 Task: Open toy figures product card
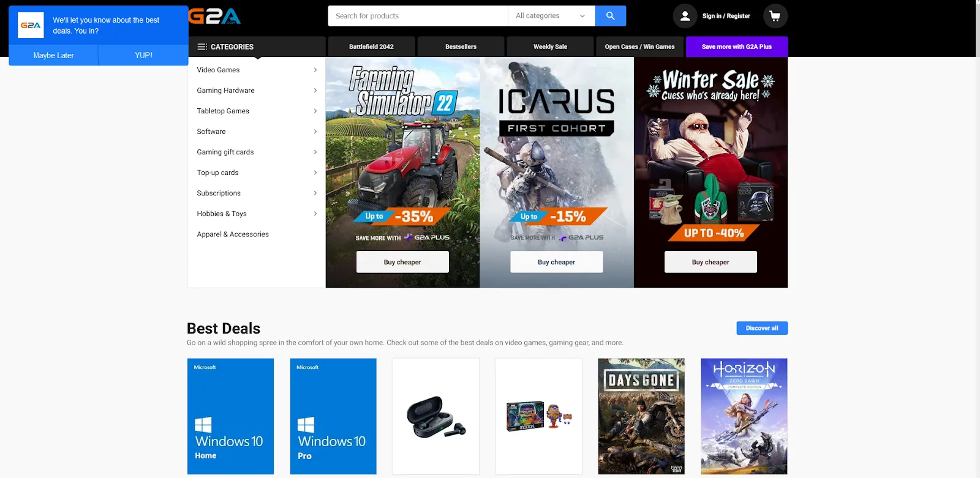(x=539, y=416)
